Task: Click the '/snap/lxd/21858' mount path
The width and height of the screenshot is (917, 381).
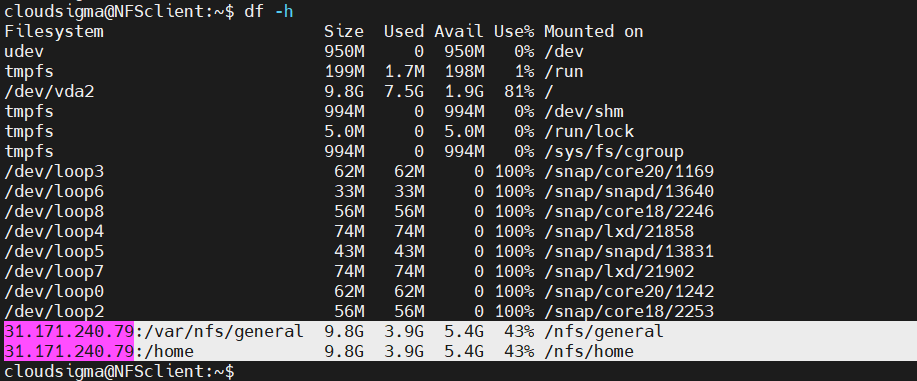Action: 619,231
